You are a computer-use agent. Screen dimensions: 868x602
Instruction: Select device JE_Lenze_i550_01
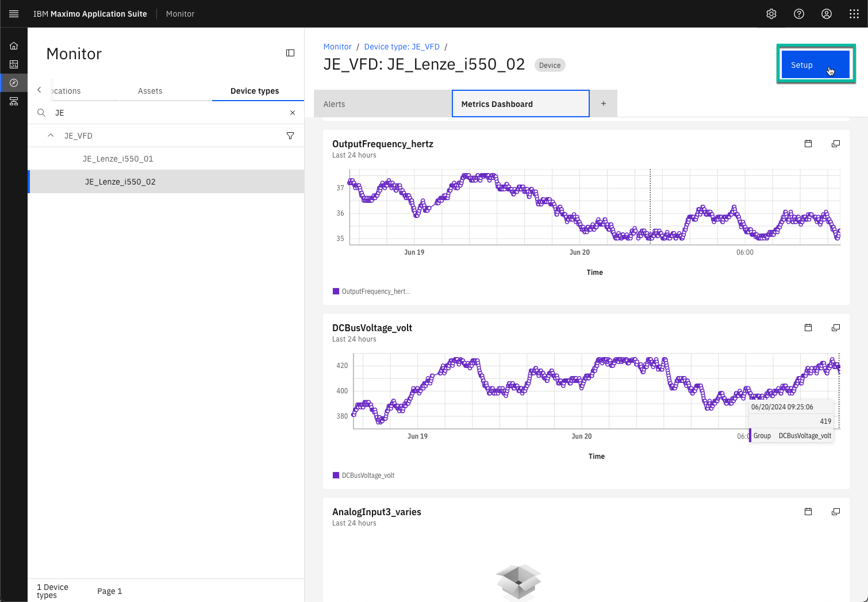point(166,159)
